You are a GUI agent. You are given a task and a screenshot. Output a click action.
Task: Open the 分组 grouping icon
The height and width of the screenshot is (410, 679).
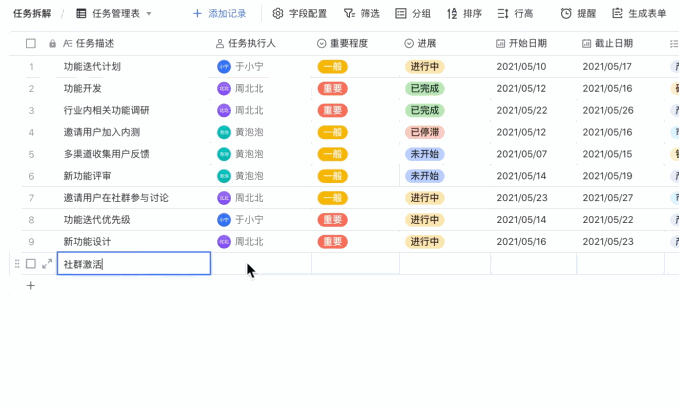[x=401, y=13]
